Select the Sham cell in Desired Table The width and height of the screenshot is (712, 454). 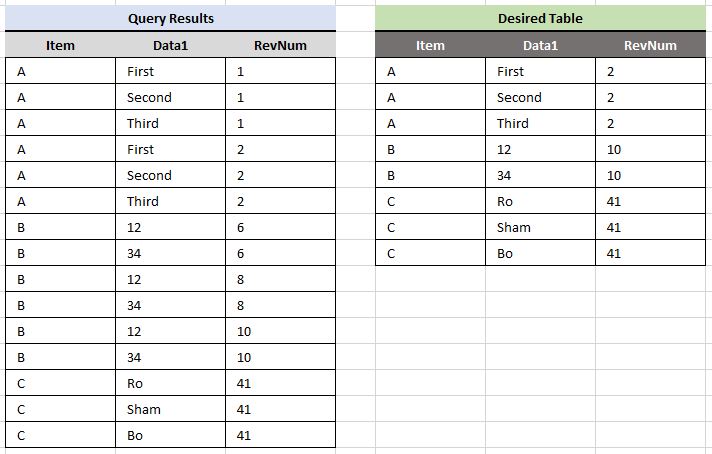540,227
